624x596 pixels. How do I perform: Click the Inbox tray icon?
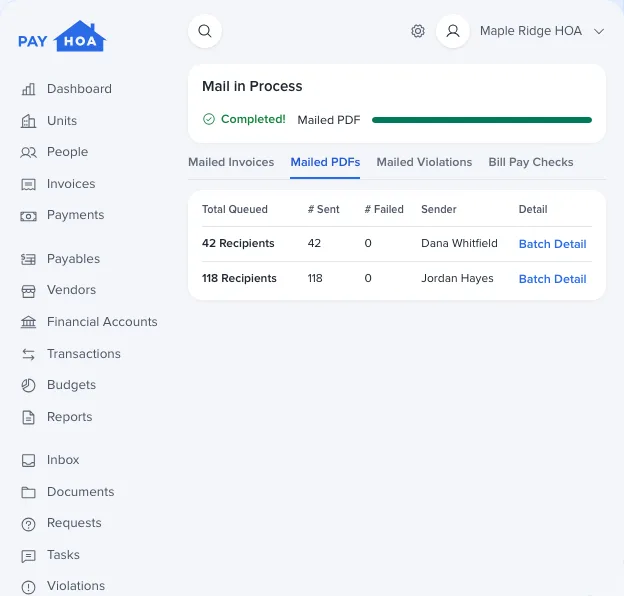pyautogui.click(x=28, y=460)
